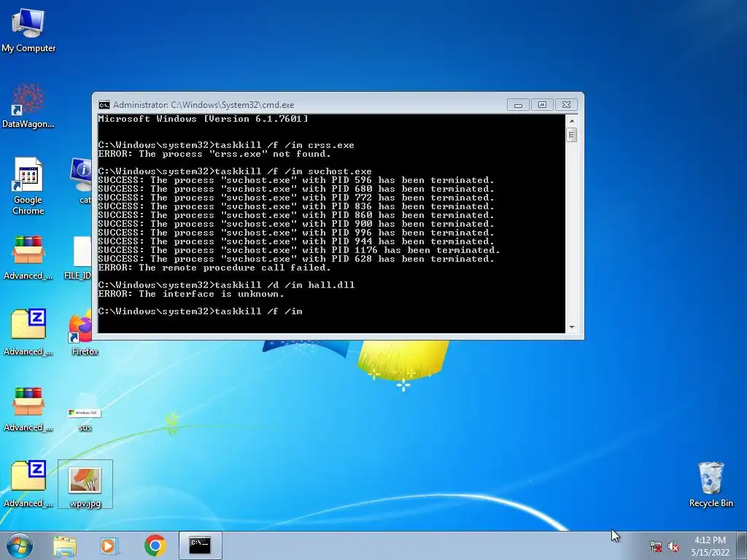Open the Recycle Bin

[711, 484]
